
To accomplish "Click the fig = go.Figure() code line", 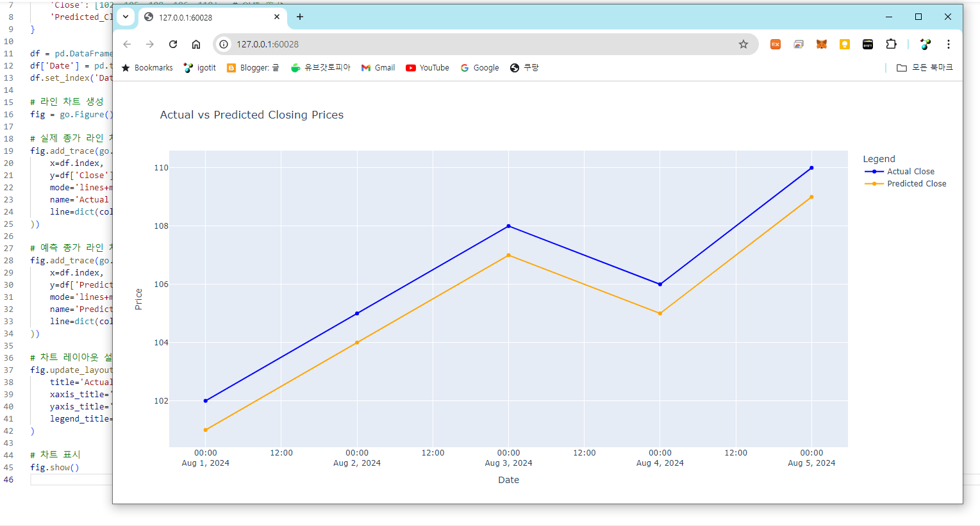I will [x=71, y=115].
